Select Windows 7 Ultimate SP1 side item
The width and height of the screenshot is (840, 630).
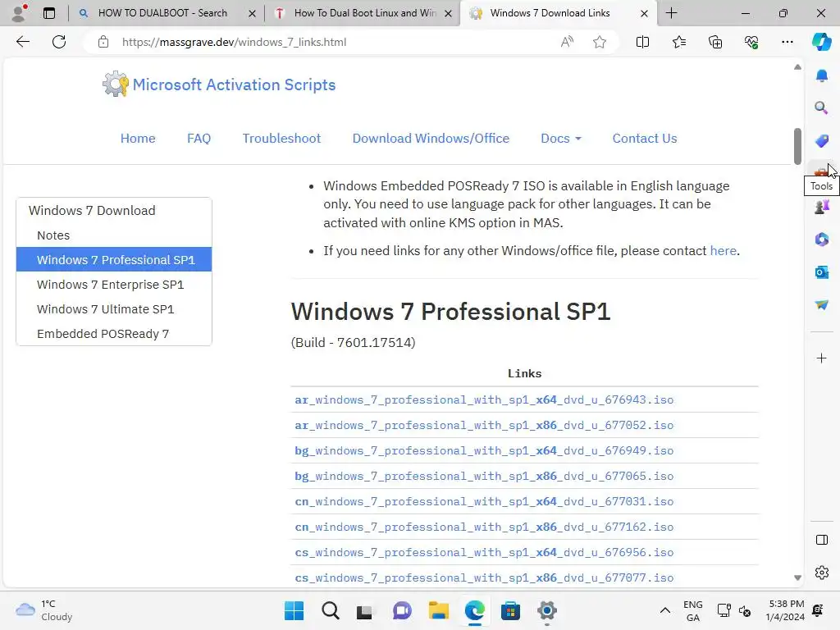113,309
